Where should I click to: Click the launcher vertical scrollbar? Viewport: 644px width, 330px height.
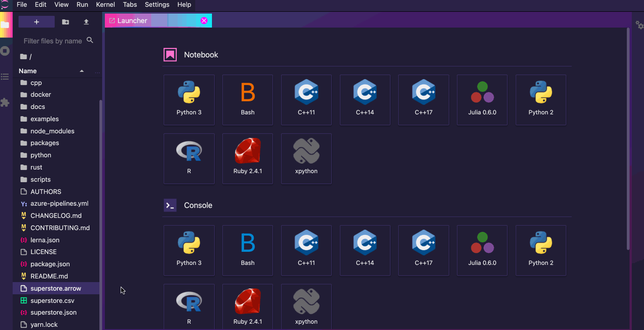(628, 139)
